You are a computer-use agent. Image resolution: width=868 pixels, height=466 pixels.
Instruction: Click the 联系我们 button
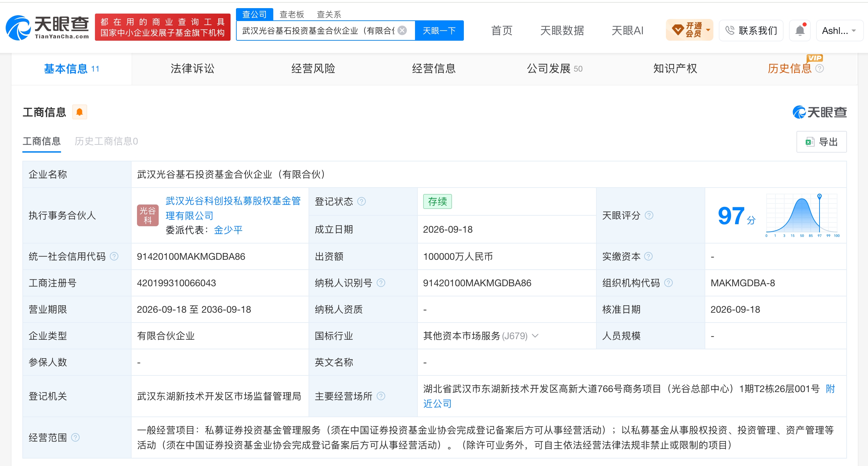click(751, 31)
